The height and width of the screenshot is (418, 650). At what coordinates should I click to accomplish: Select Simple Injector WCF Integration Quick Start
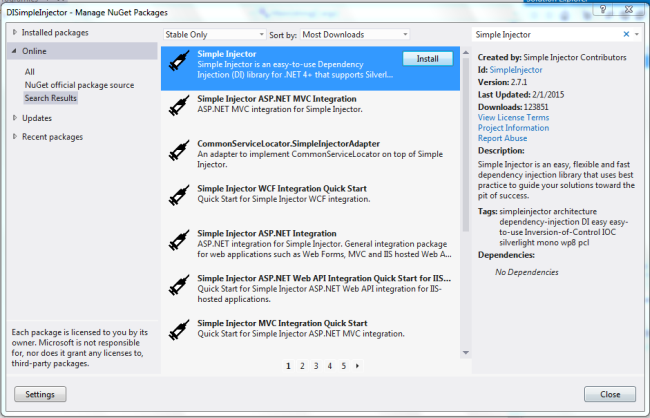pyautogui.click(x=282, y=189)
